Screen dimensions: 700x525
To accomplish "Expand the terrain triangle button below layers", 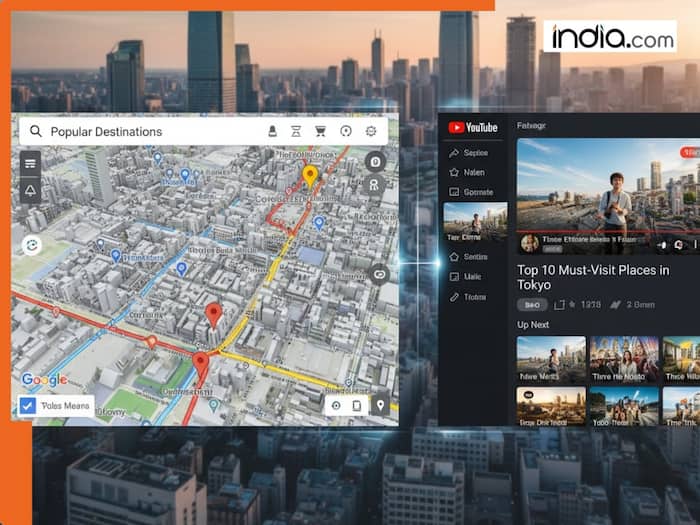I will [30, 190].
